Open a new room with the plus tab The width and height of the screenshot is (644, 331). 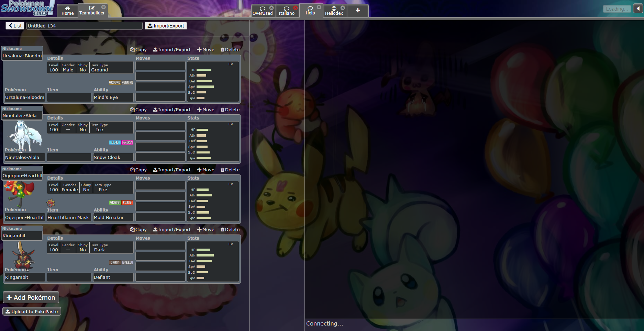[x=358, y=11]
